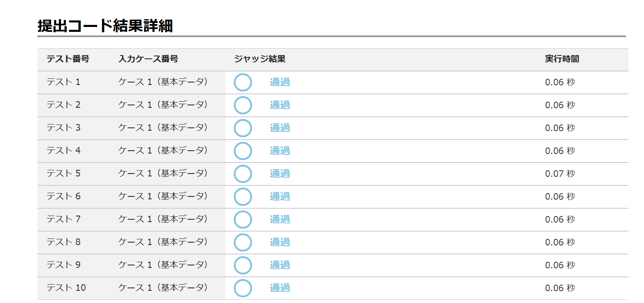644x303 pixels.
Task: Click the pass circle icon for テスト 6
Action: coord(243,196)
